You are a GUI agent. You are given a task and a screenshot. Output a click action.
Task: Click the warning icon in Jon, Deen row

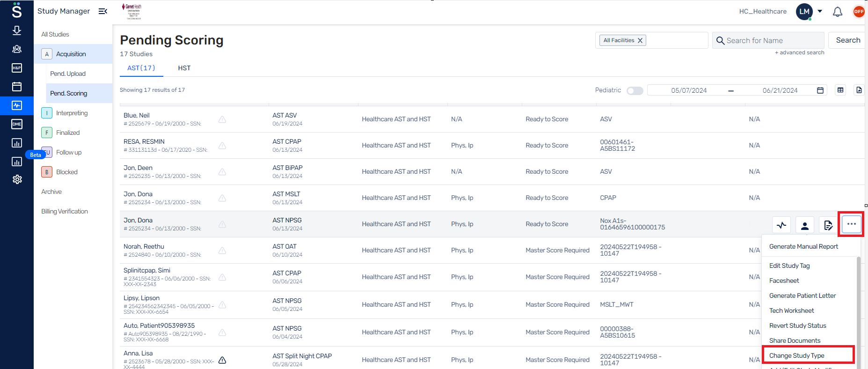point(222,172)
